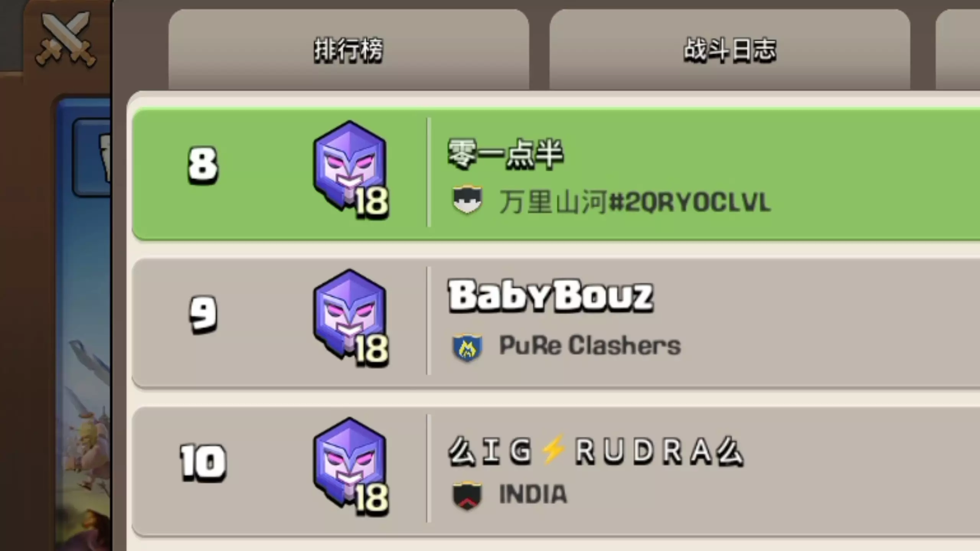Viewport: 980px width, 551px height.
Task: Tap the lightning bolt in RUDRA name
Action: tap(553, 450)
